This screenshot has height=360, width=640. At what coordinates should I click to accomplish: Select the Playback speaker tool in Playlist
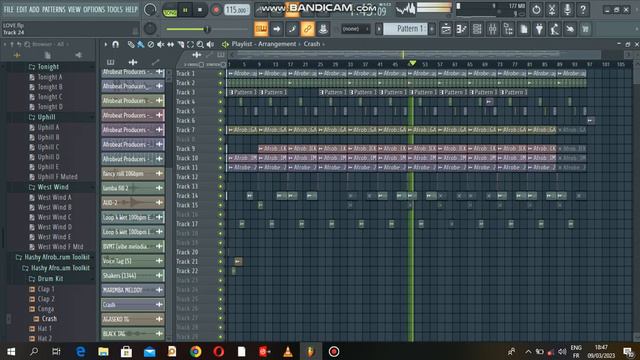tap(210, 44)
